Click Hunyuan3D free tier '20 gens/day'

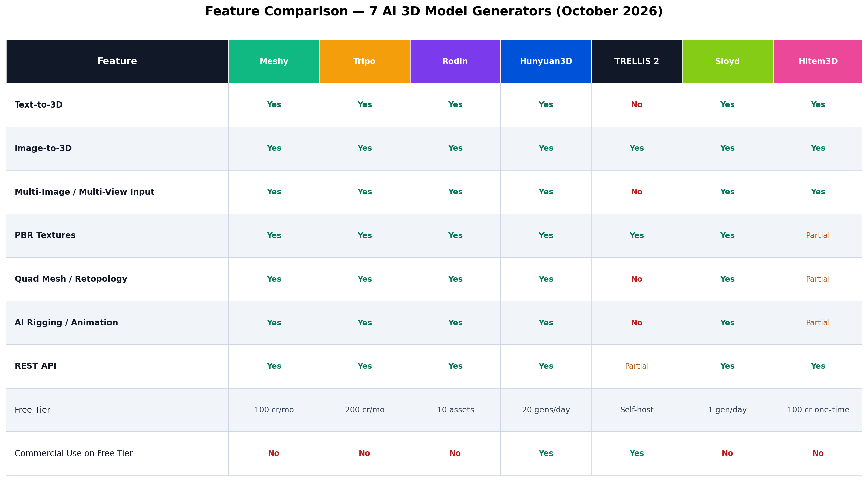pos(546,410)
